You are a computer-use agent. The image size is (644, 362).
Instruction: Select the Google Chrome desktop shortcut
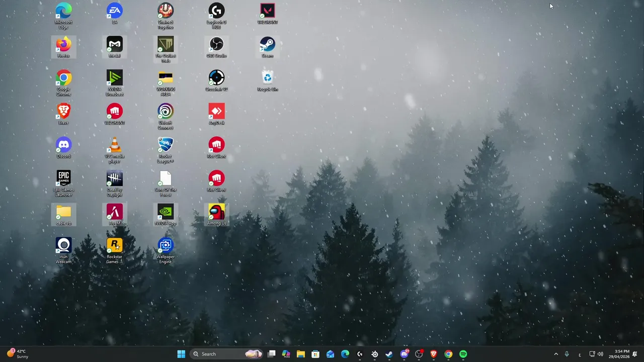point(63,83)
